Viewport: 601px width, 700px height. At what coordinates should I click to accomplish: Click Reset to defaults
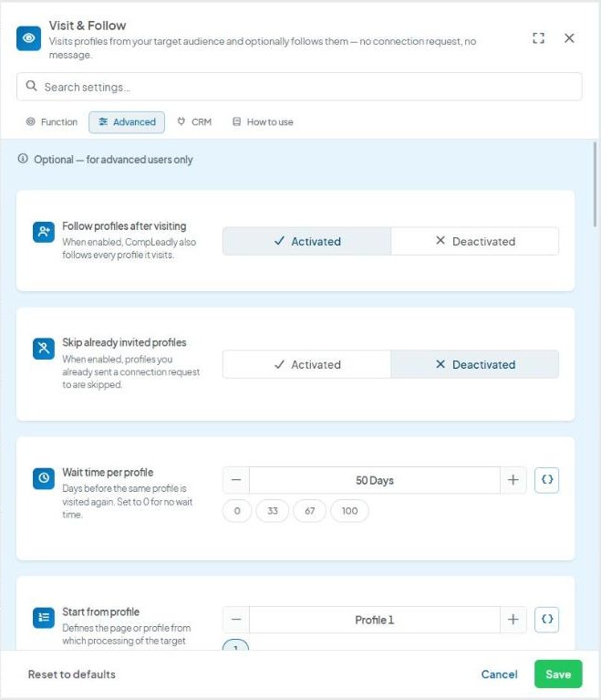pyautogui.click(x=72, y=674)
